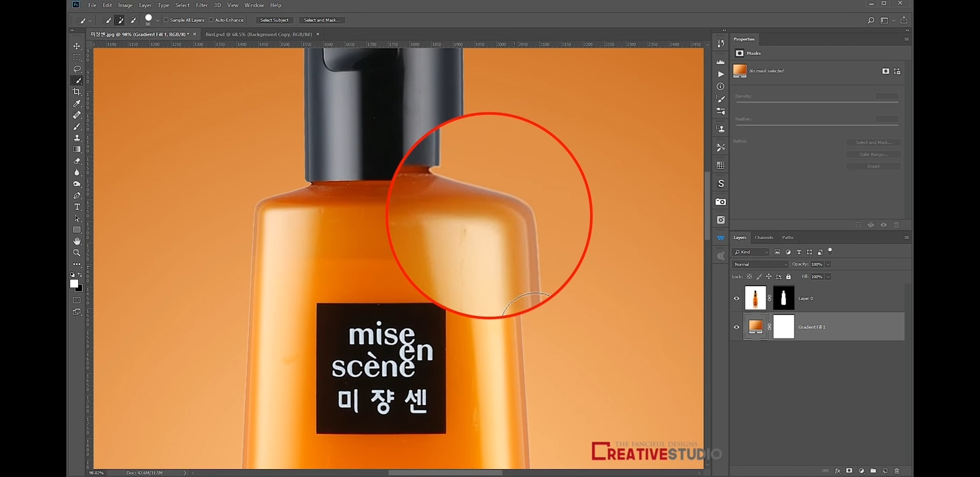Choose New selection brush mode
Screen dimensions: 980x477
(x=109, y=21)
